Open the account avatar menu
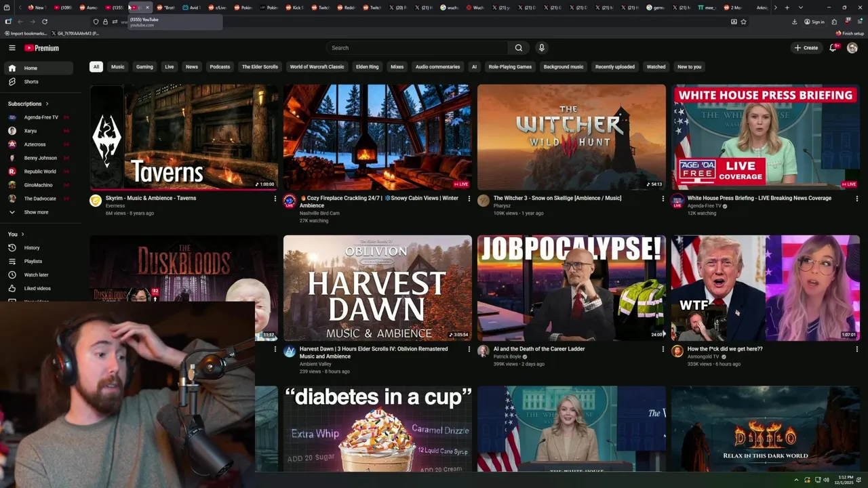 pos(852,48)
